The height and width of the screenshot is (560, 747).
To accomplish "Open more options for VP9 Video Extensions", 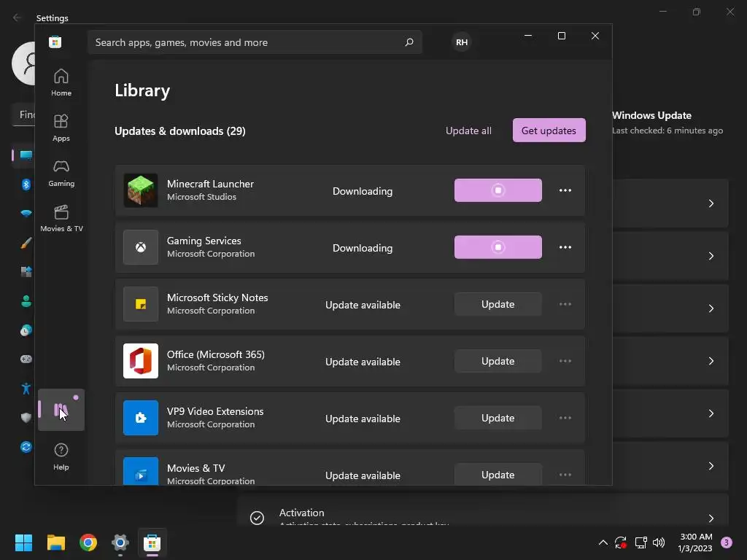I will [565, 418].
